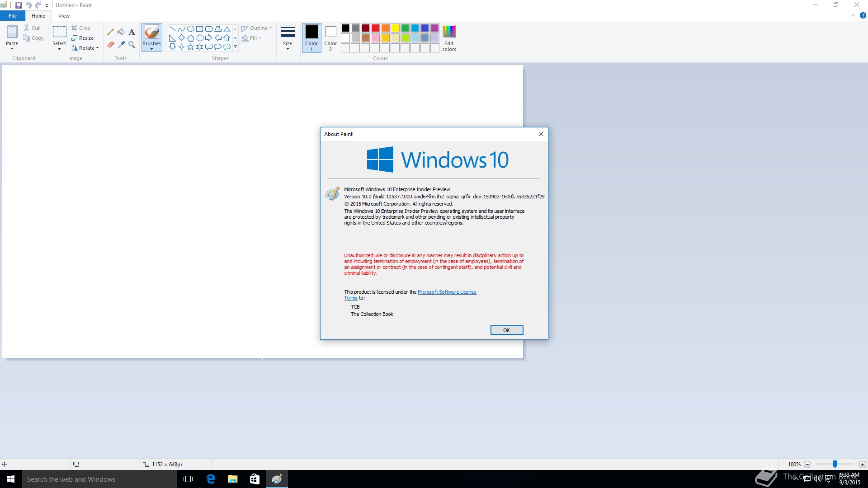Click the Redo icon in title bar
The height and width of the screenshot is (488, 868).
[38, 5]
